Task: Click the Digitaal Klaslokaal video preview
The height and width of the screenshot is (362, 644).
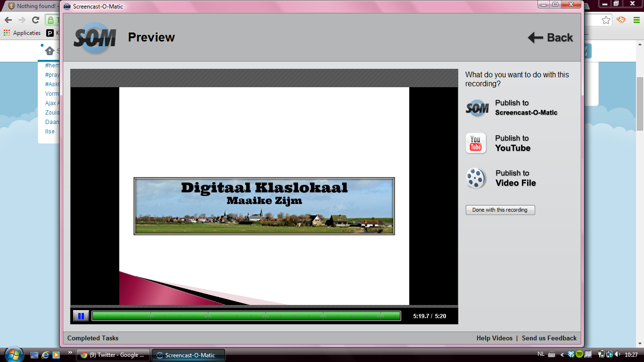Action: pyautogui.click(x=264, y=206)
